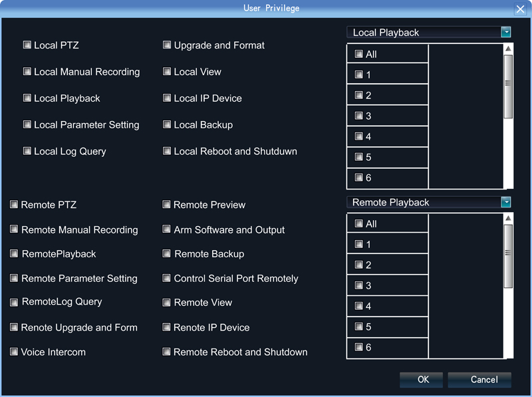Cancel the User Privilege dialog
This screenshot has width=532, height=397.
[479, 379]
